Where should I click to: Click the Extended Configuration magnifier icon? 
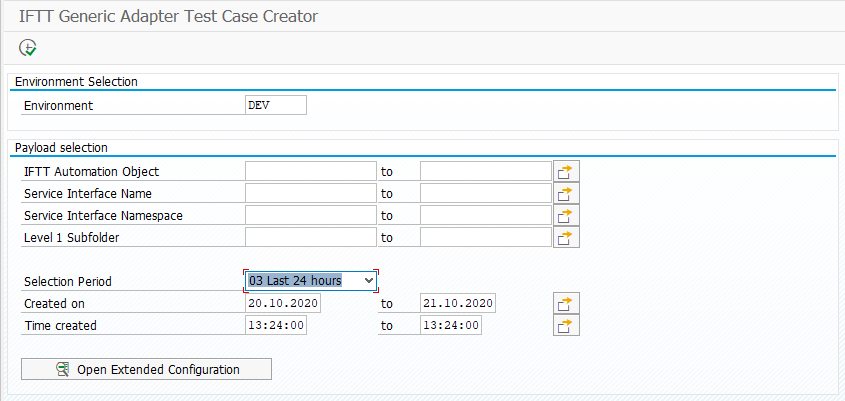(x=63, y=369)
